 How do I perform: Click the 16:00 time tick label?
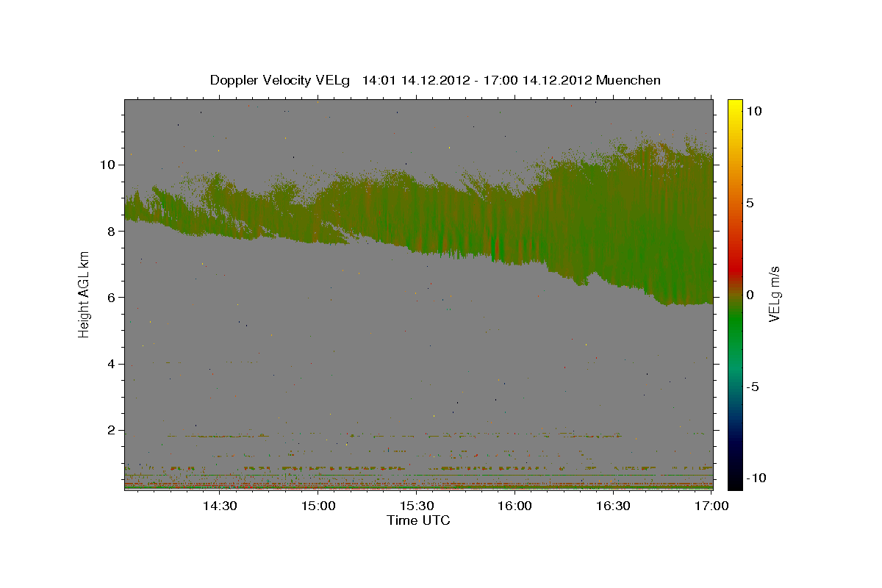click(515, 506)
